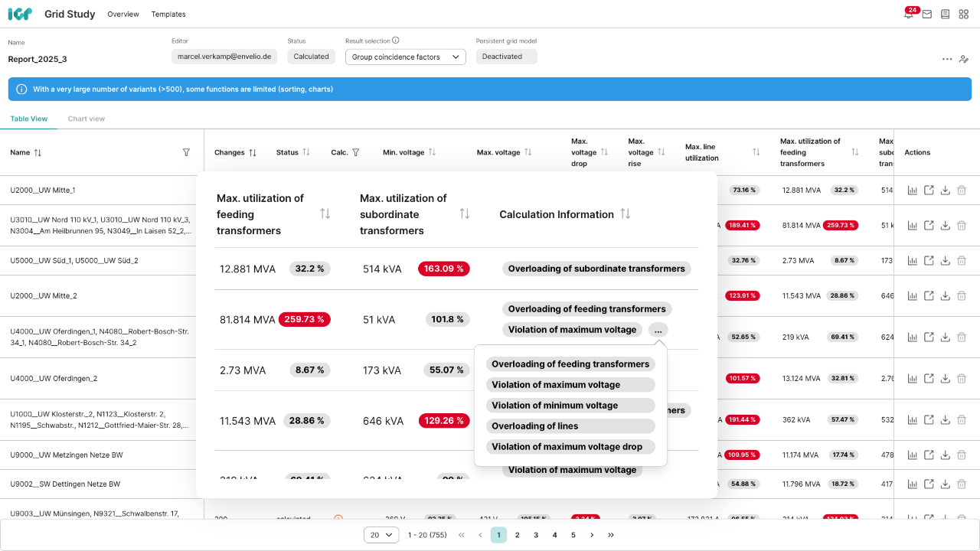
Task: Open Group coincidence factors dropdown
Action: pos(405,57)
